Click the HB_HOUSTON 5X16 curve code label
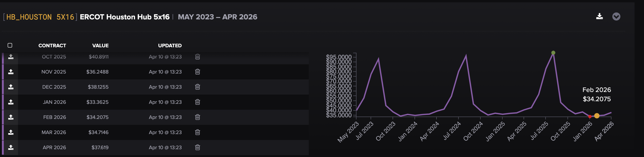644x157 pixels. [40, 17]
